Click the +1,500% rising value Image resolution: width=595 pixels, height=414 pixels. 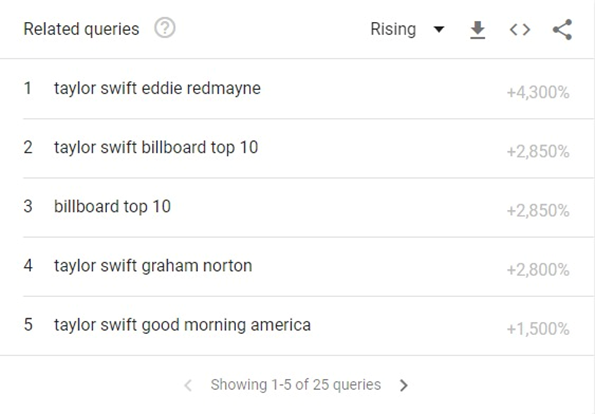tap(538, 329)
